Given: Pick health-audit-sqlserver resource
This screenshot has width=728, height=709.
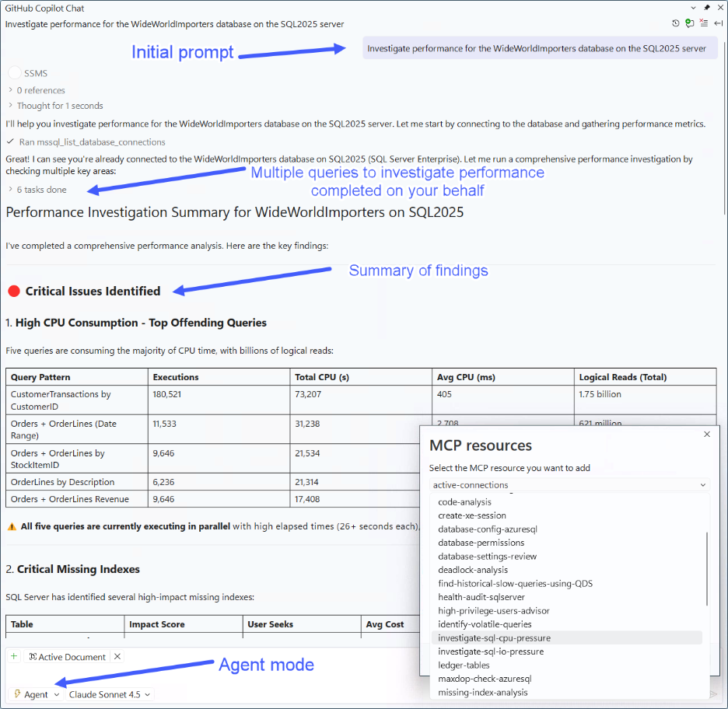Looking at the screenshot, I should tap(481, 597).
